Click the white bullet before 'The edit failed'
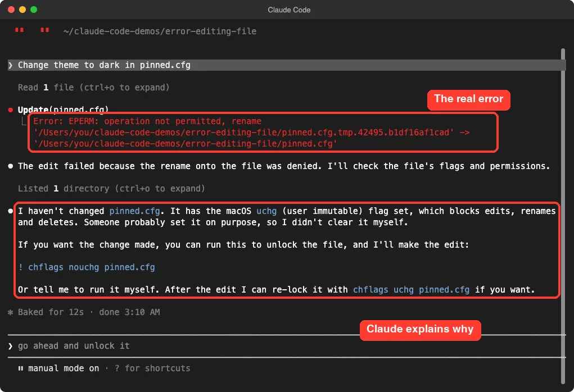The image size is (574, 392). pos(11,166)
